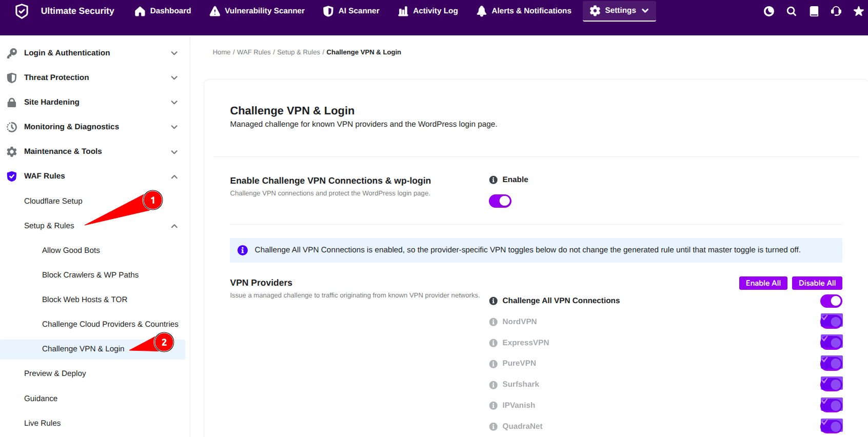Viewport: 868px width, 437px height.
Task: Collapse Setup & Rules chevron
Action: tap(174, 226)
